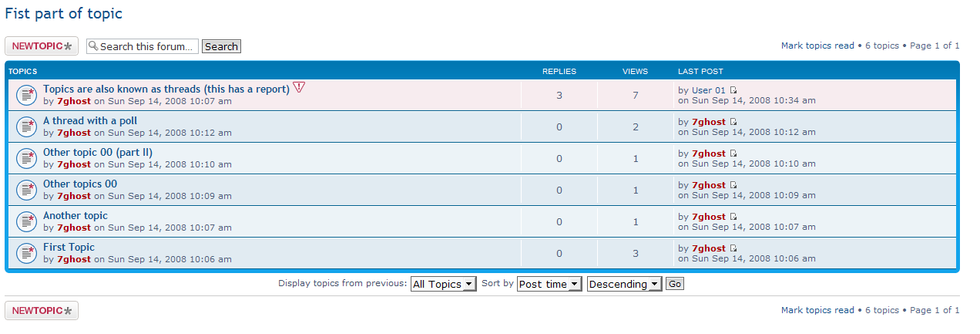Click last post date 'Sun Sep 14, 2008 10:34 am'
Screen dimensions: 980x334
coord(753,100)
